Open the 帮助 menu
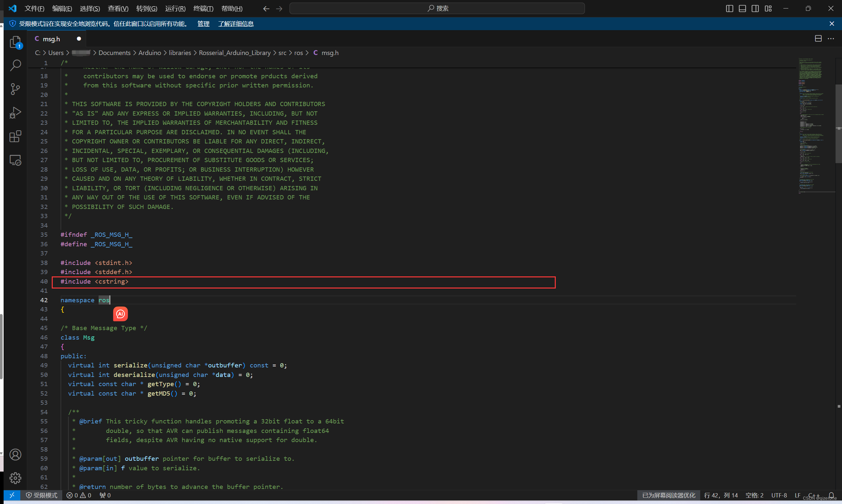The width and height of the screenshot is (842, 504). [x=232, y=9]
